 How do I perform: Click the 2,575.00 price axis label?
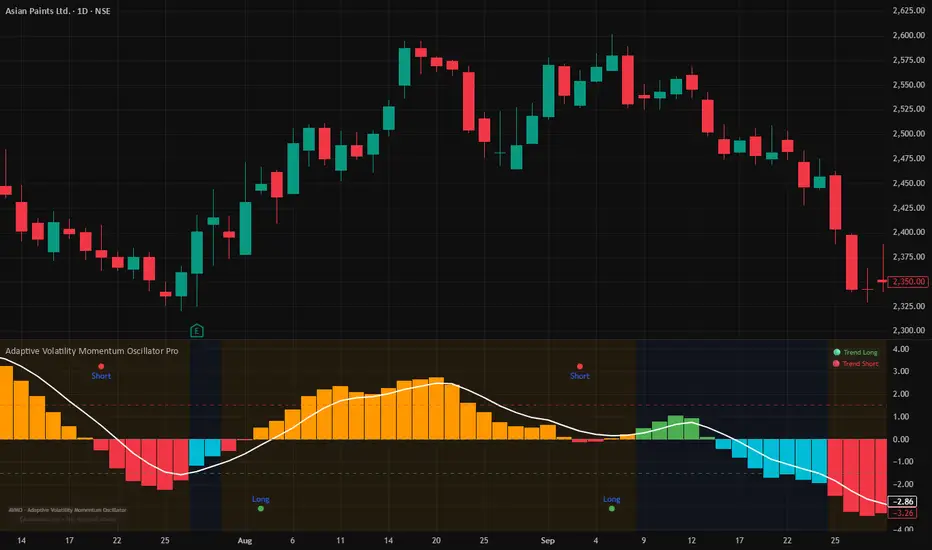909,60
